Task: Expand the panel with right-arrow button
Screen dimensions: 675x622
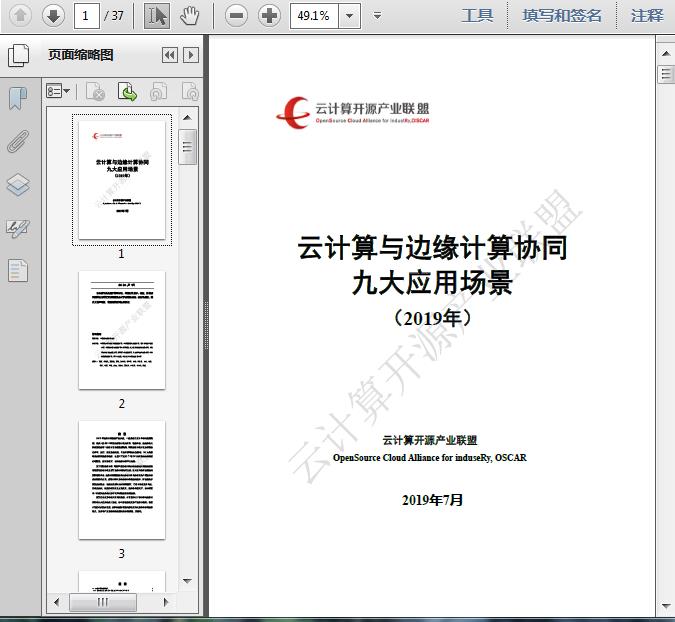Action: tap(191, 55)
